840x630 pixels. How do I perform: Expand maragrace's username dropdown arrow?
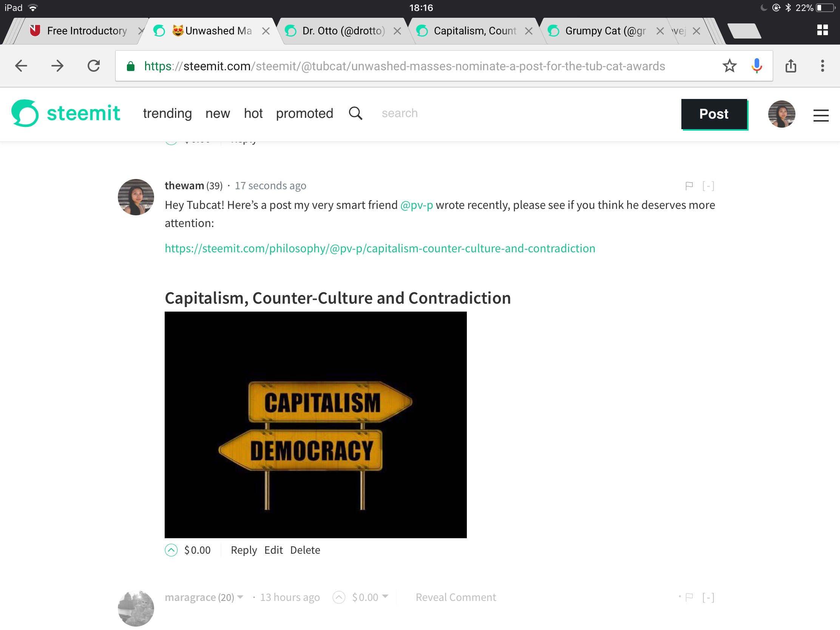[240, 597]
